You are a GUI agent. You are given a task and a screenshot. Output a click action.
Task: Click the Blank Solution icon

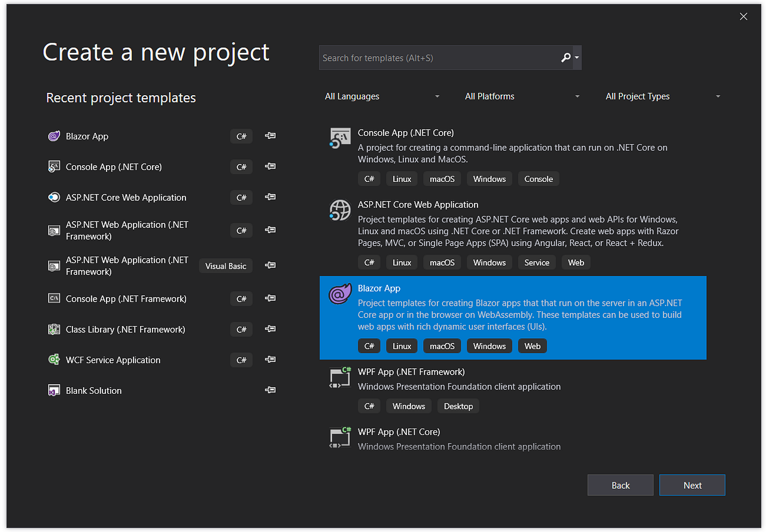click(54, 390)
